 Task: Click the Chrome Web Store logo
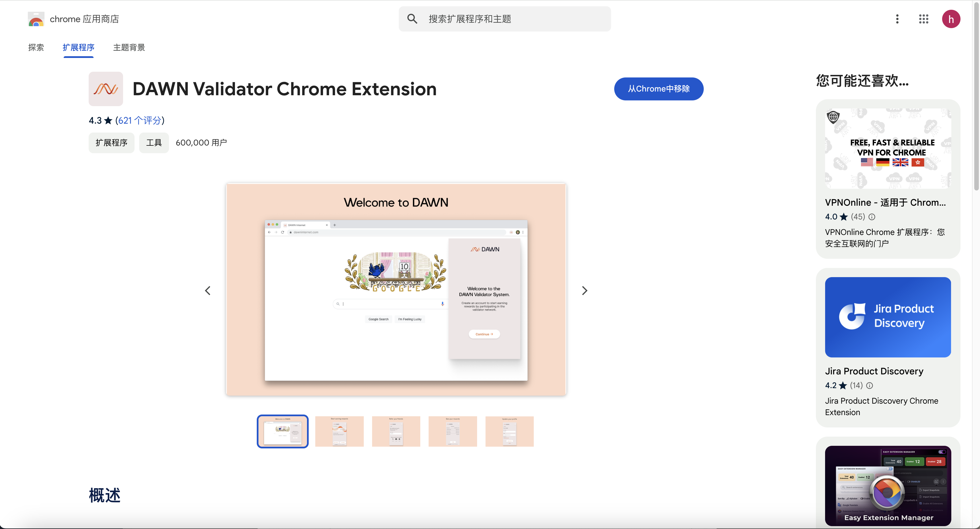click(36, 19)
